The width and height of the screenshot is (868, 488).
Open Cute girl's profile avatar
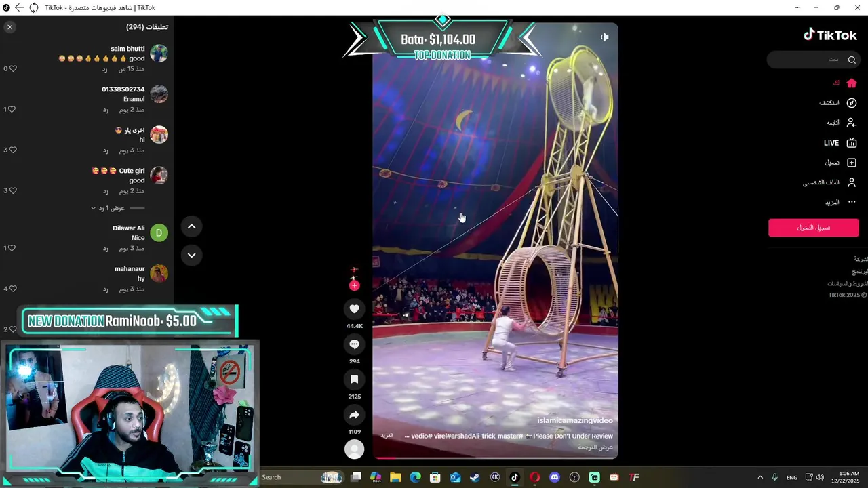point(159,176)
